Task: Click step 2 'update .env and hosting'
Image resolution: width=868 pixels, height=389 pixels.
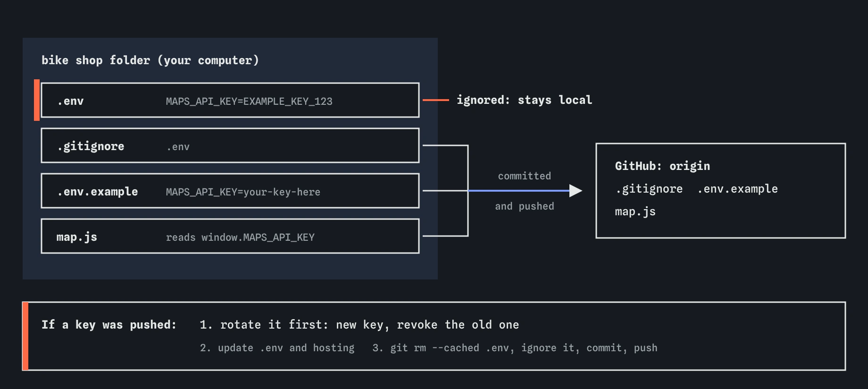Action: (277, 348)
